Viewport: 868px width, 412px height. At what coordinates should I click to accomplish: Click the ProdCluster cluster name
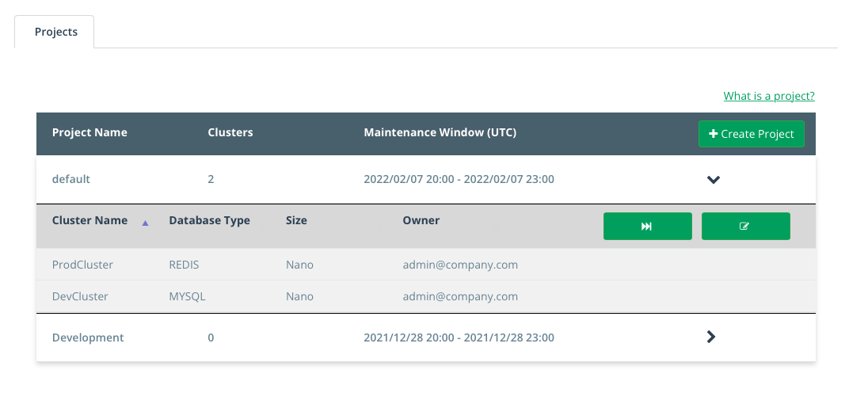[82, 265]
